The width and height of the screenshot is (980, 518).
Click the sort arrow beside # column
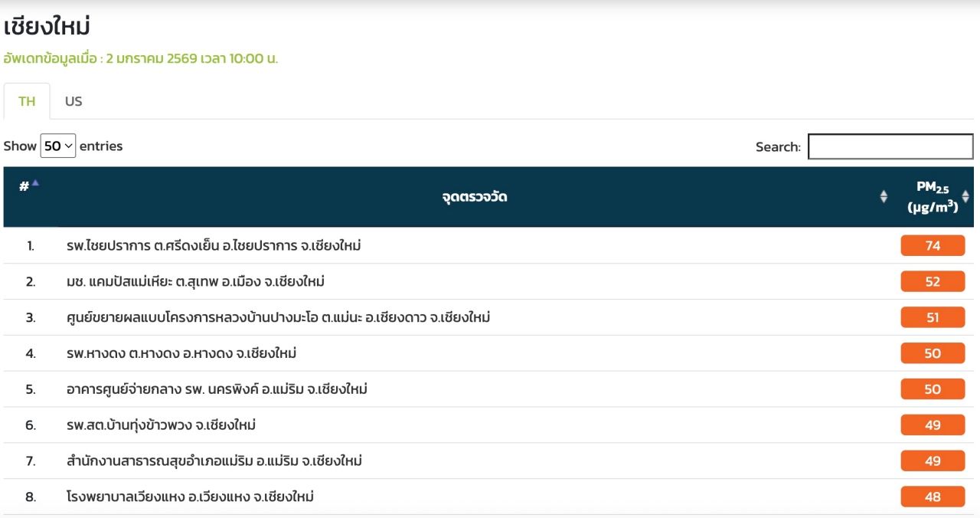coord(35,184)
